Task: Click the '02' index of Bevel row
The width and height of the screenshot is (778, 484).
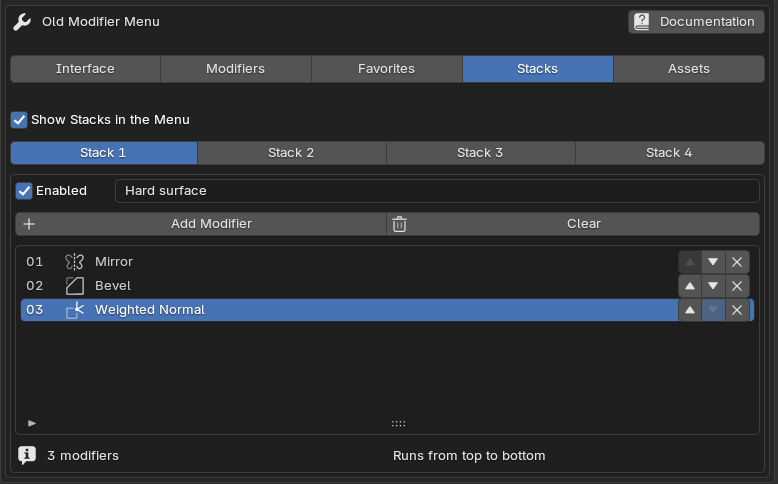Action: [x=35, y=285]
